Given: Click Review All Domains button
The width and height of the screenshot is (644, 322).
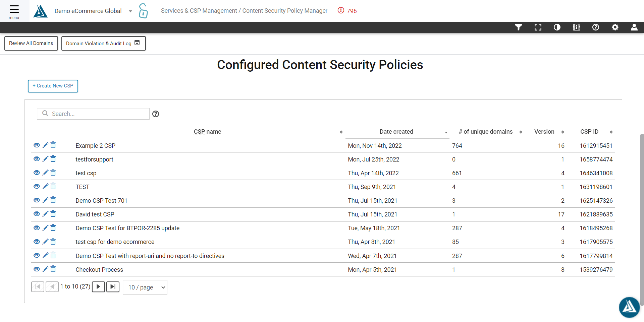Looking at the screenshot, I should (31, 43).
